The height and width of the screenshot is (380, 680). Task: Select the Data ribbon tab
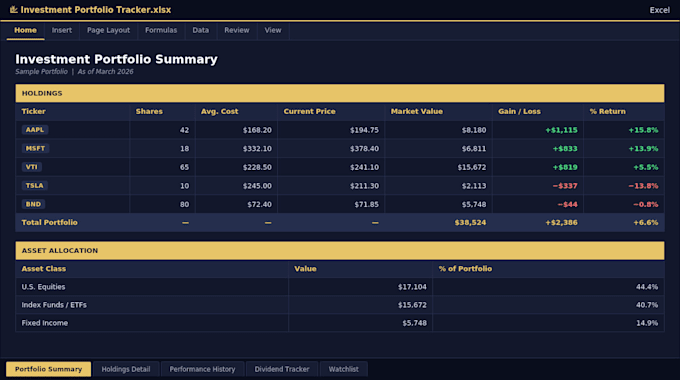click(x=200, y=30)
